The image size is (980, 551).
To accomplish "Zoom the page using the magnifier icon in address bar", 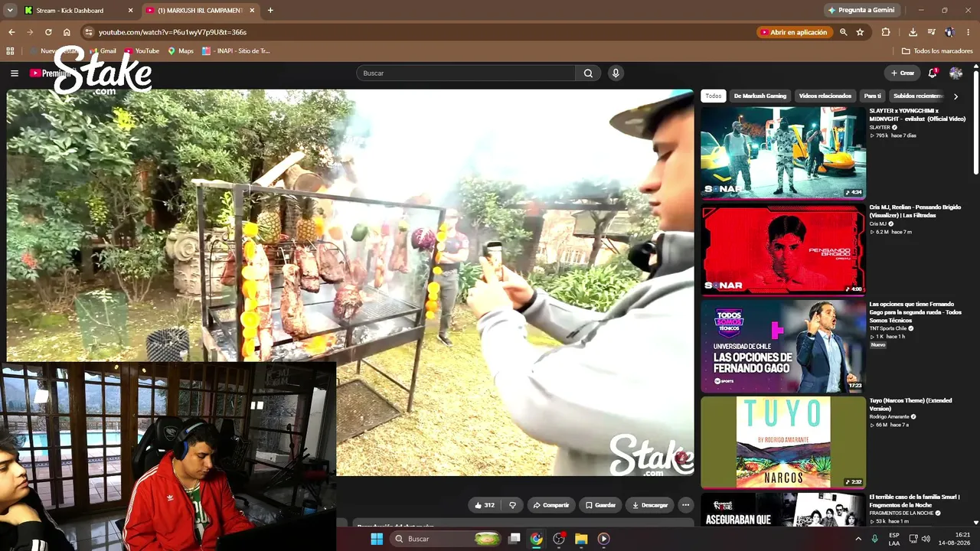I will pos(843,32).
